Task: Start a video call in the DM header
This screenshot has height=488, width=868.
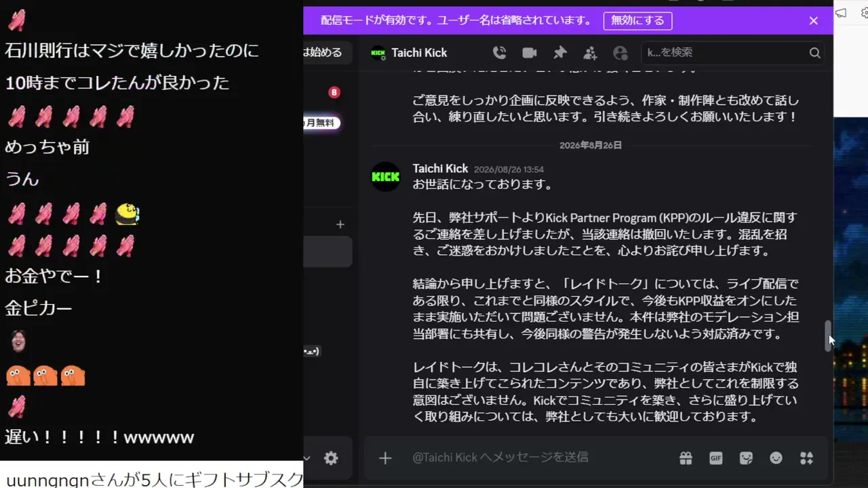Action: point(530,53)
